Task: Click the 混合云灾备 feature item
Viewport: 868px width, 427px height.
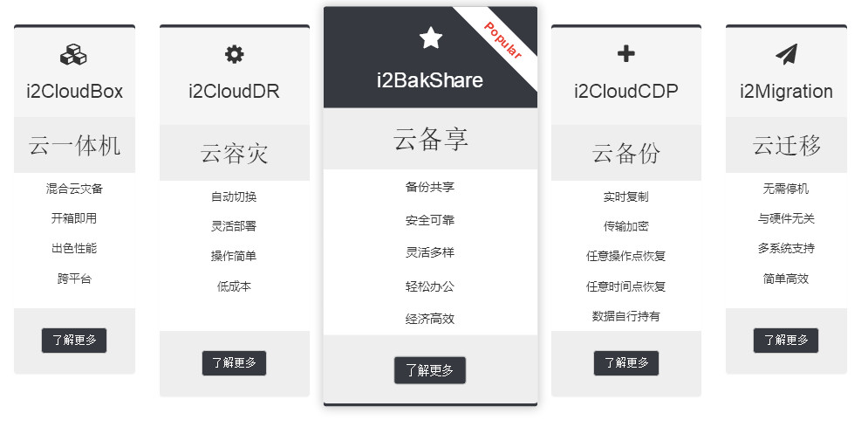Action: click(74, 189)
